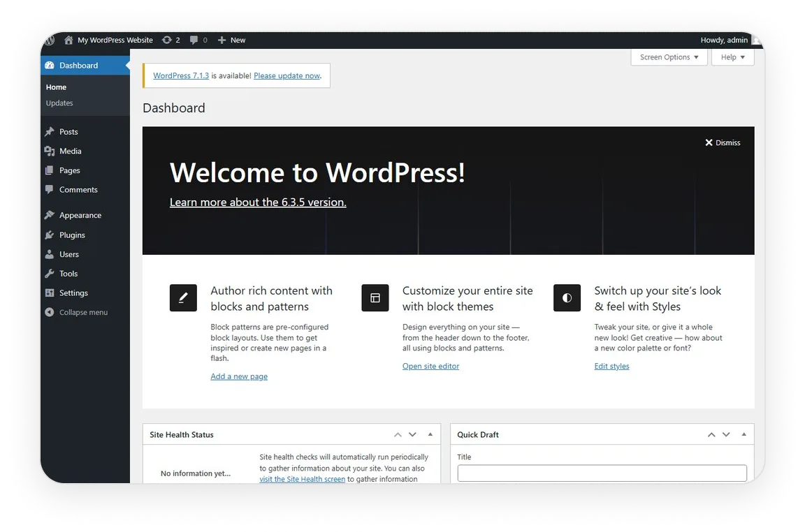805x532 pixels.
Task: Focus the Quick Draft Title field
Action: click(602, 473)
